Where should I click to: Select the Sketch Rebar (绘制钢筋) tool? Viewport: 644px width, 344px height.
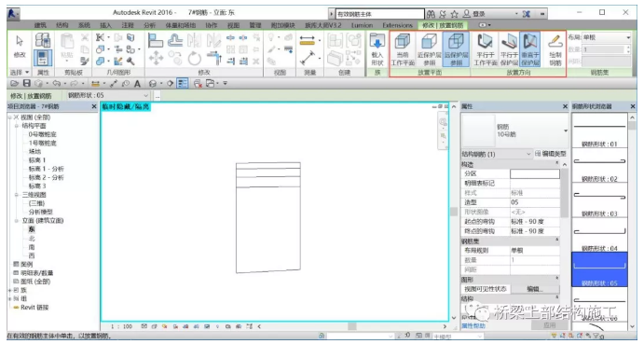[555, 49]
